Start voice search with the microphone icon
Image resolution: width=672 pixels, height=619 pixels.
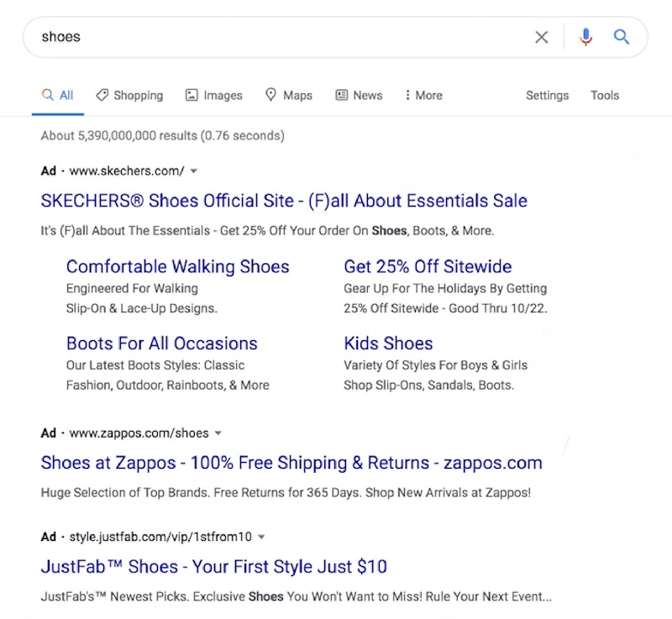click(x=585, y=37)
